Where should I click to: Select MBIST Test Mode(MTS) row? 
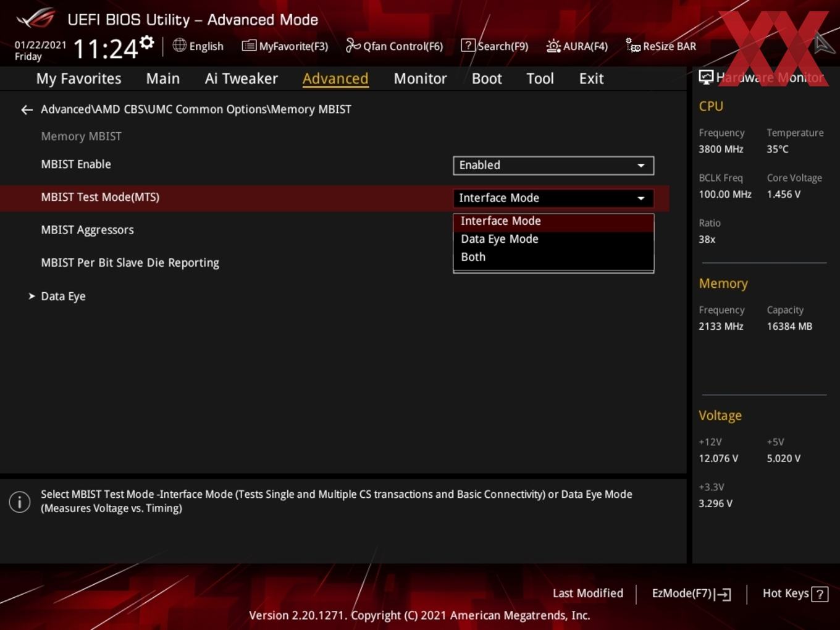(334, 198)
